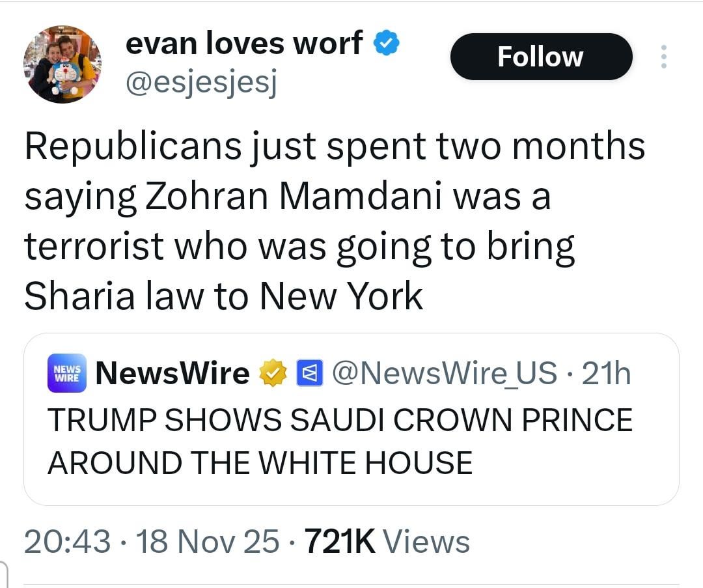Click NewsWire's gold verified checkmark badge
Viewport: 703px width, 588px height.
(x=273, y=374)
